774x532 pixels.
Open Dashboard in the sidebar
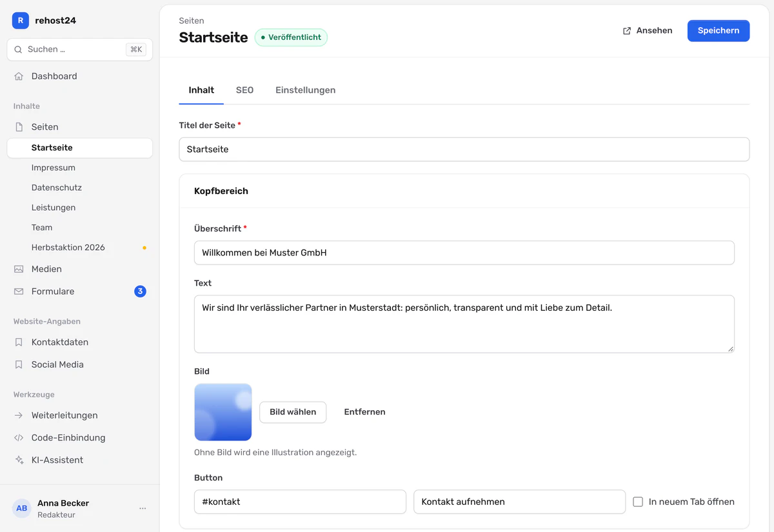pyautogui.click(x=80, y=76)
